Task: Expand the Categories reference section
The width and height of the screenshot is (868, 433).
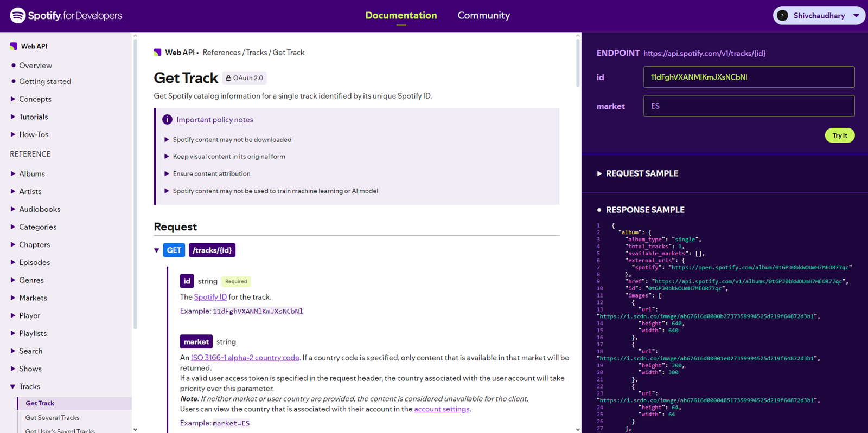Action: click(x=33, y=227)
